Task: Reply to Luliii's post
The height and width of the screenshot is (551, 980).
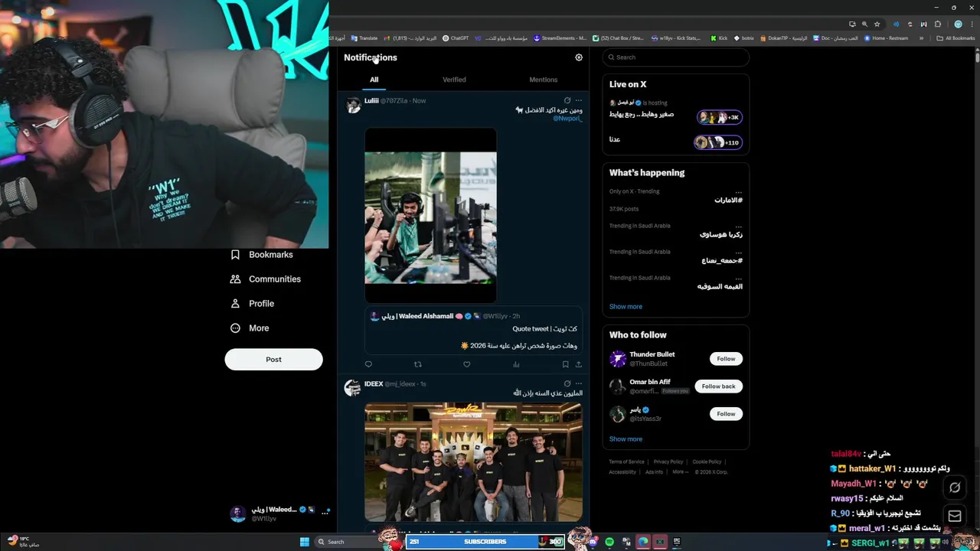Action: (x=368, y=364)
